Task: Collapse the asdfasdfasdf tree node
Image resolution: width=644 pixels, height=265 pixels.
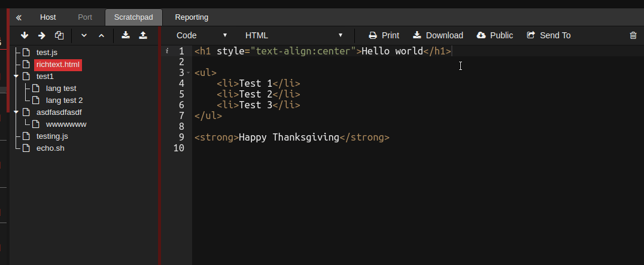Action: pyautogui.click(x=16, y=112)
